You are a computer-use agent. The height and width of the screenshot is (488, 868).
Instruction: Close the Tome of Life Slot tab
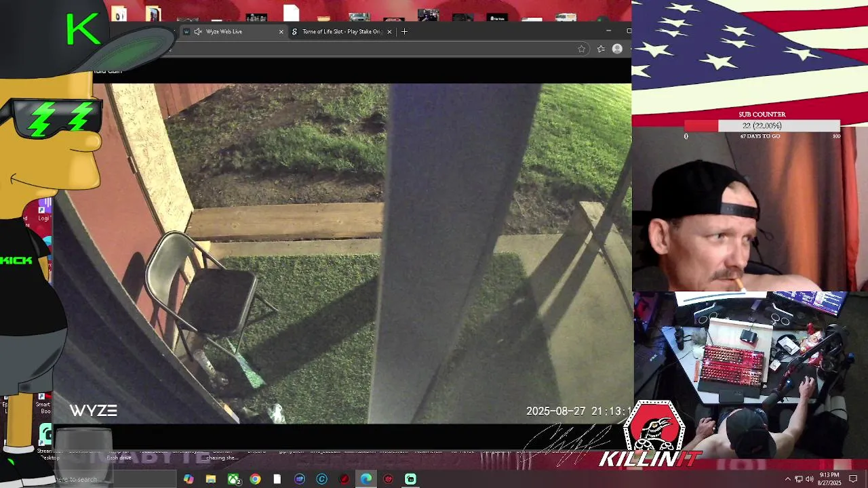389,31
